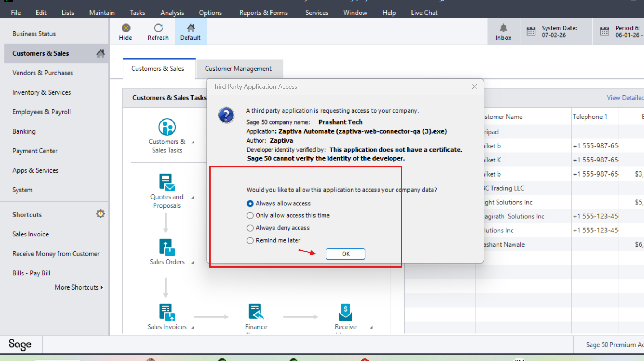This screenshot has width=644, height=361.
Task: Expand Quotes and Proposals dropdown arrow
Action: (193, 197)
